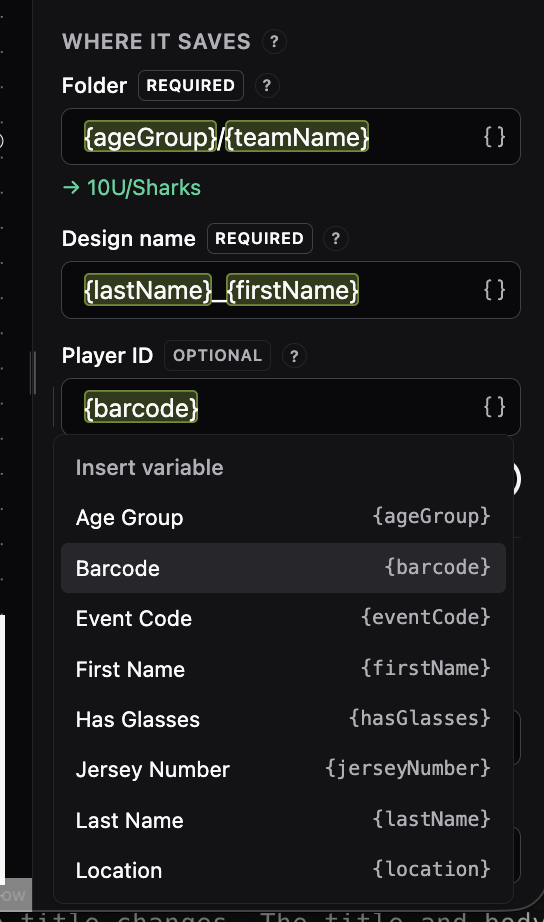Choose Location from variable list
The height and width of the screenshot is (922, 544).
coord(283,870)
